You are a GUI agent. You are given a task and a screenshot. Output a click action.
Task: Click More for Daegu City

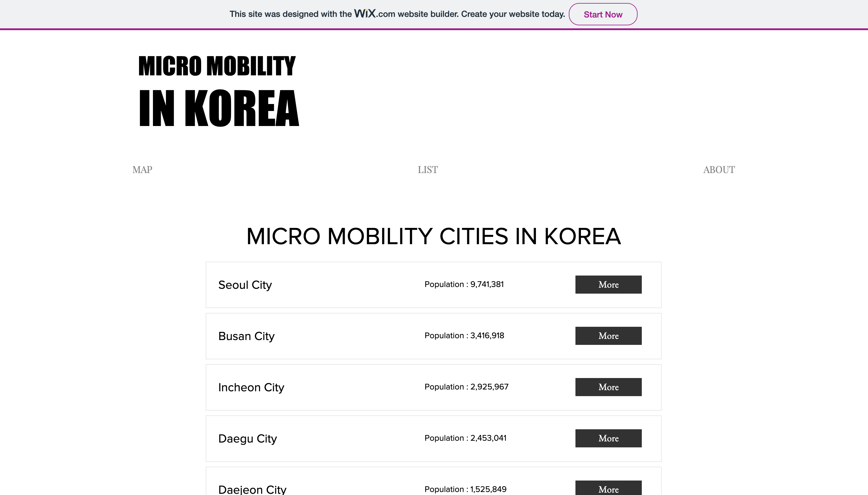pos(608,438)
